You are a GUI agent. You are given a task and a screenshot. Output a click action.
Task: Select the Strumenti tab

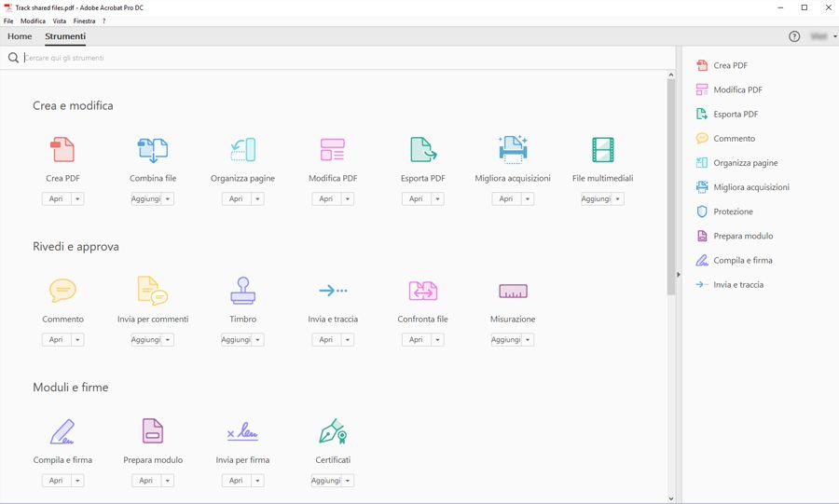[x=65, y=36]
